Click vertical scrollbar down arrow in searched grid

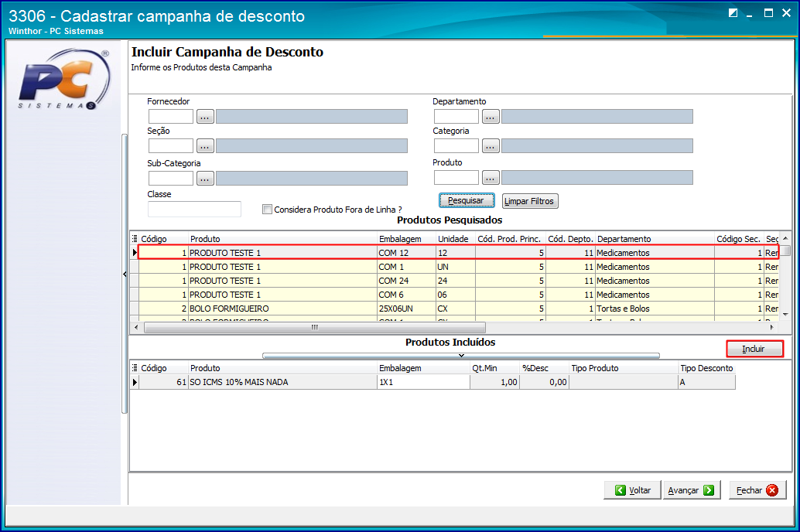(x=786, y=315)
